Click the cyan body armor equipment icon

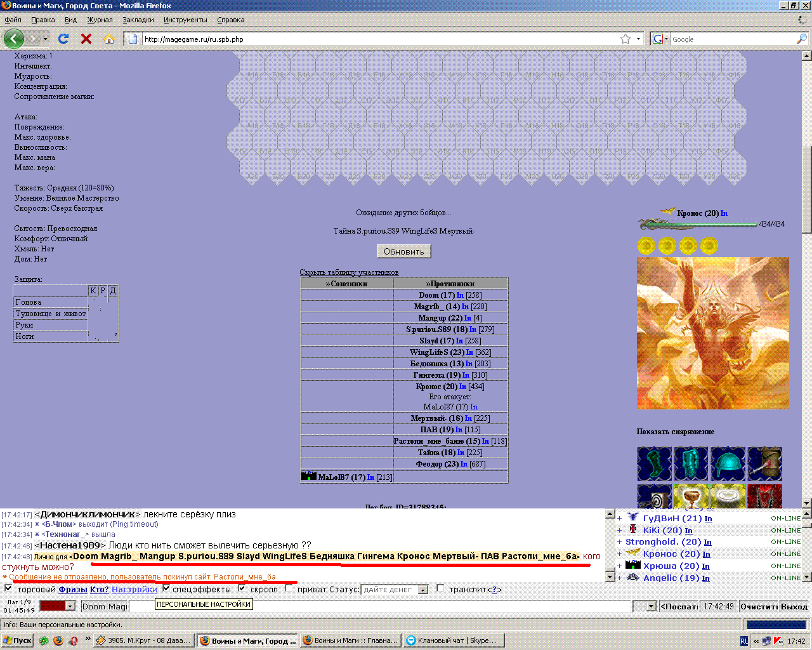click(691, 463)
